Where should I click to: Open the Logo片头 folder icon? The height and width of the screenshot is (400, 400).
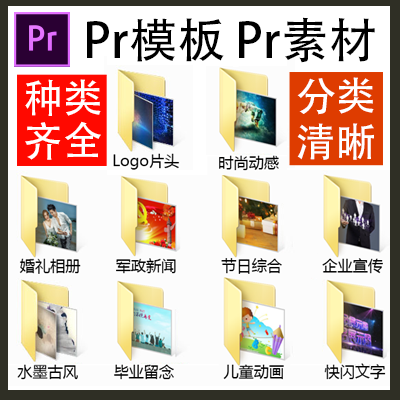145,110
